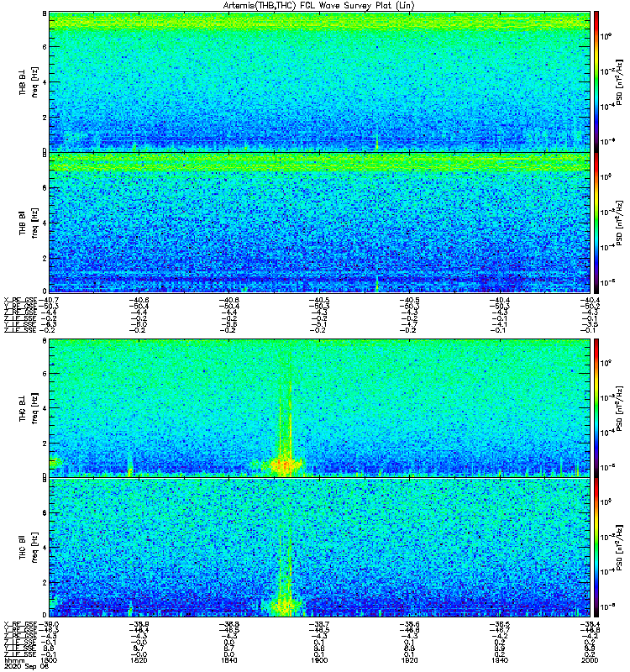Click the THB X_RE_GSE value '-40.7'
The image size is (630, 672).
tap(49, 300)
